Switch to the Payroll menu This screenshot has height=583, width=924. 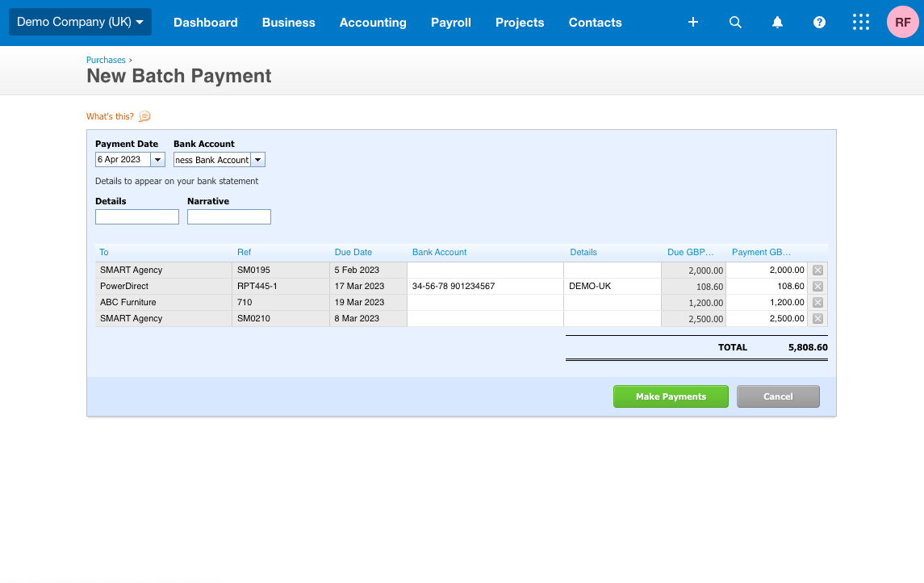click(x=451, y=23)
